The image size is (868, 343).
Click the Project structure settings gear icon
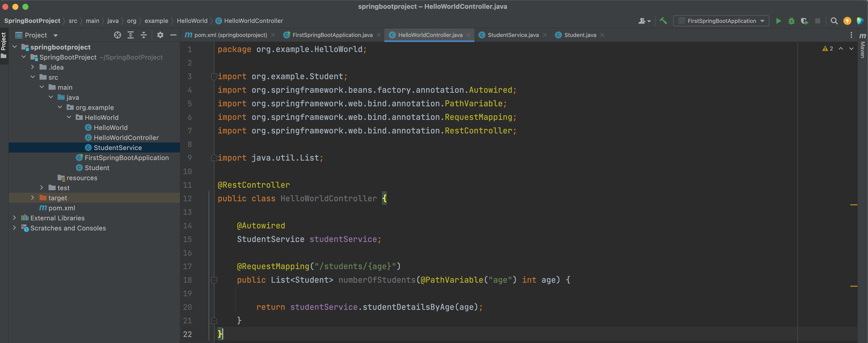tap(161, 35)
